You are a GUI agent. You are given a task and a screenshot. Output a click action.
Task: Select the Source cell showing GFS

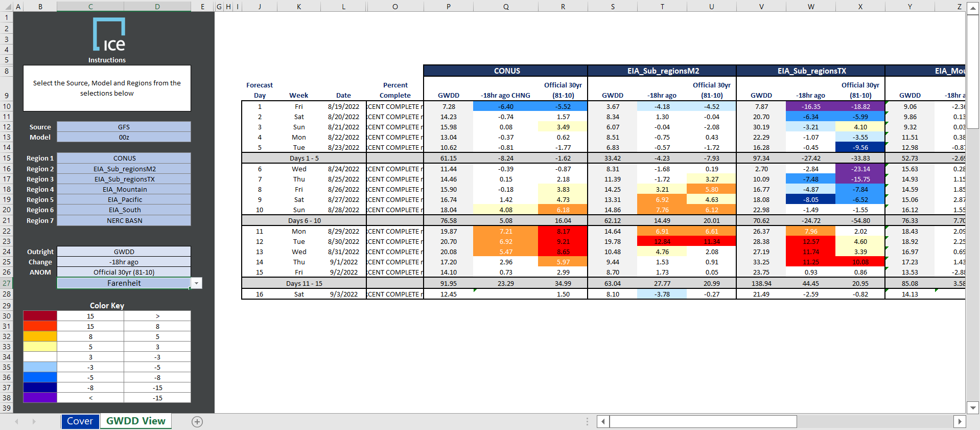(x=124, y=127)
